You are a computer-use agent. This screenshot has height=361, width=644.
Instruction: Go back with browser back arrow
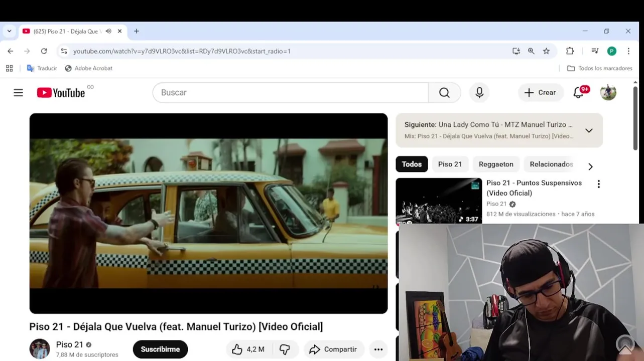tap(11, 51)
